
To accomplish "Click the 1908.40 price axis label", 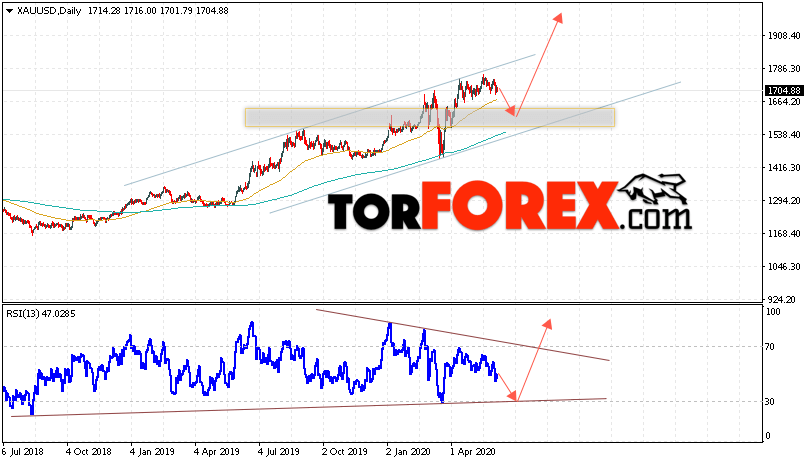I will tap(784, 36).
